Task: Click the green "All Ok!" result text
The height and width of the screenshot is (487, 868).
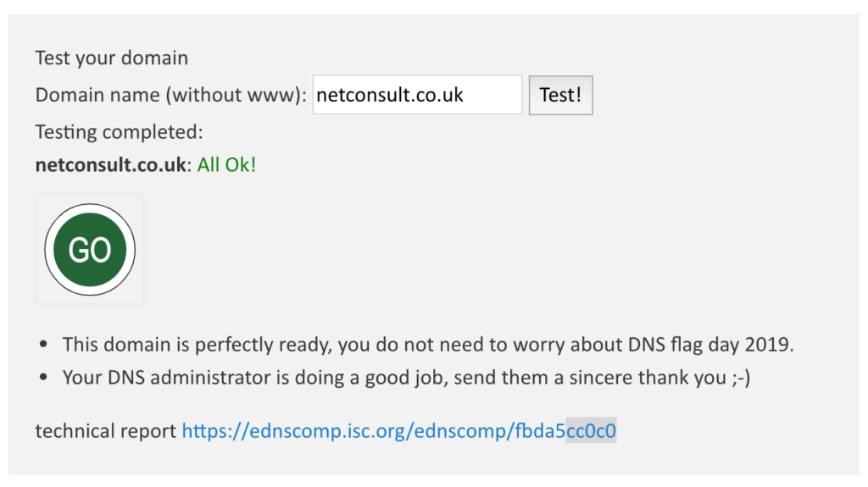Action: point(226,164)
